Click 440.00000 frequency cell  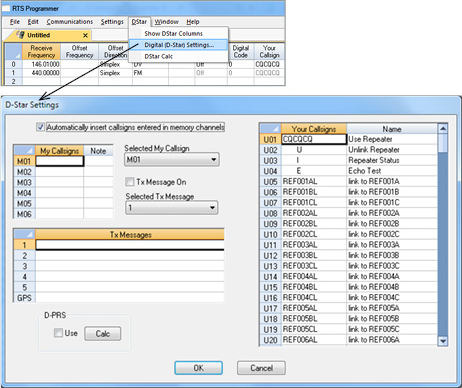click(41, 73)
